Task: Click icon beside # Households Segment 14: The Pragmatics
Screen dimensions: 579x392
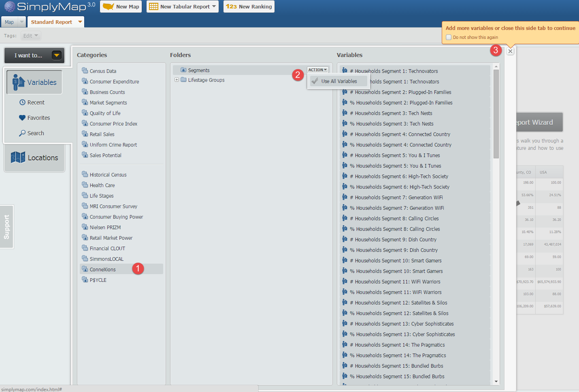Action: (345, 345)
